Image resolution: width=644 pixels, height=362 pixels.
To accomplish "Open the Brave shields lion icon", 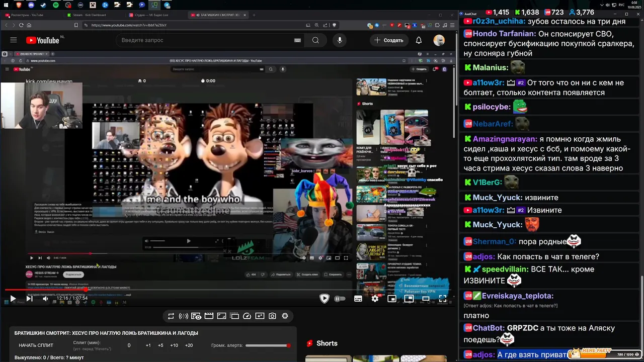I will (334, 25).
